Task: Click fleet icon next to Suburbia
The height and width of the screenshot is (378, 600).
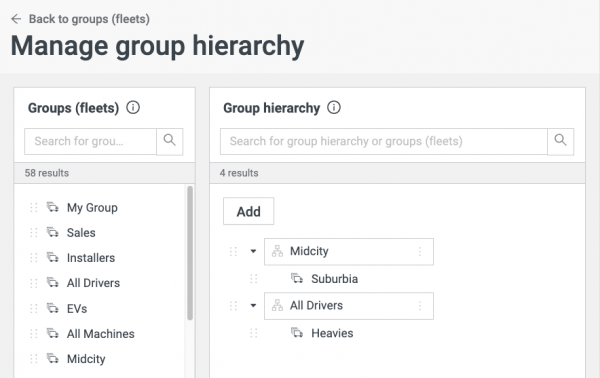Action: point(297,279)
